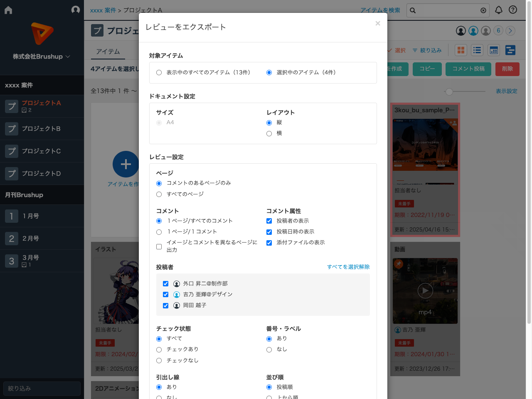Image resolution: width=532 pixels, height=399 pixels.
Task: Switch to the grid view layout
Action: pyautogui.click(x=461, y=50)
